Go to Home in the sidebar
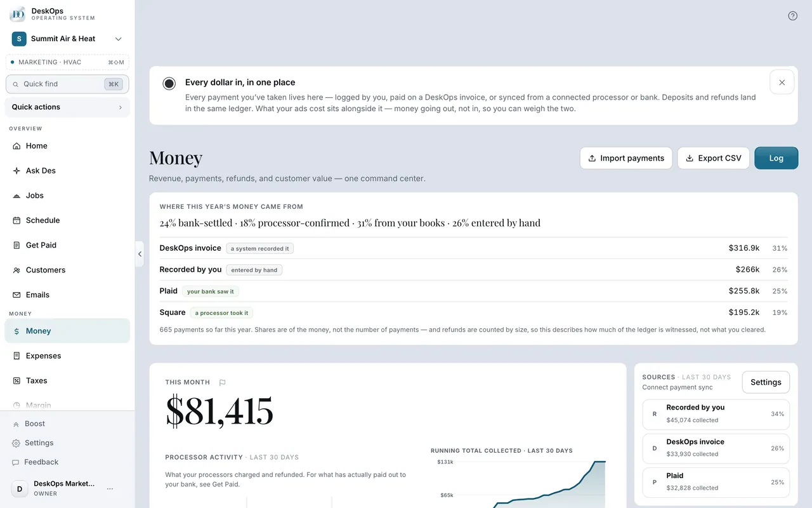The width and height of the screenshot is (812, 508). pyautogui.click(x=67, y=146)
